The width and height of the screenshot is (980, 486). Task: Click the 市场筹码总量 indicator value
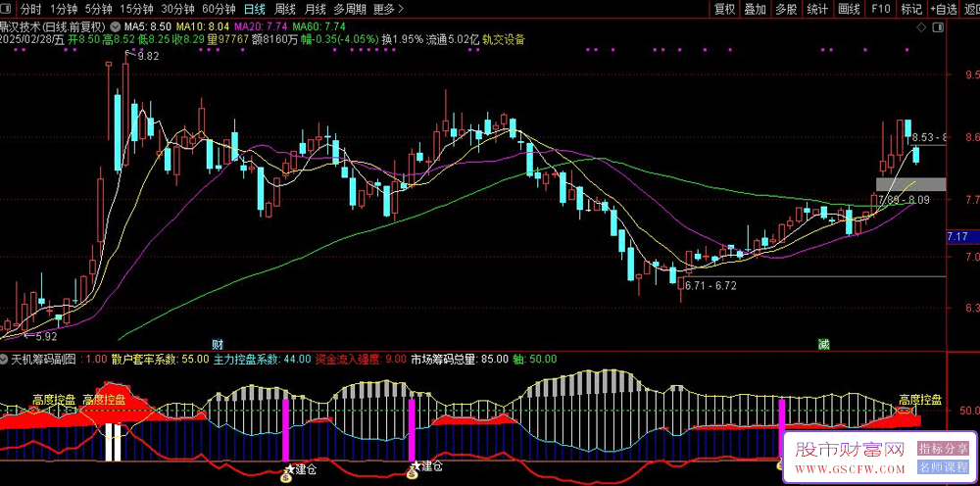coord(458,360)
